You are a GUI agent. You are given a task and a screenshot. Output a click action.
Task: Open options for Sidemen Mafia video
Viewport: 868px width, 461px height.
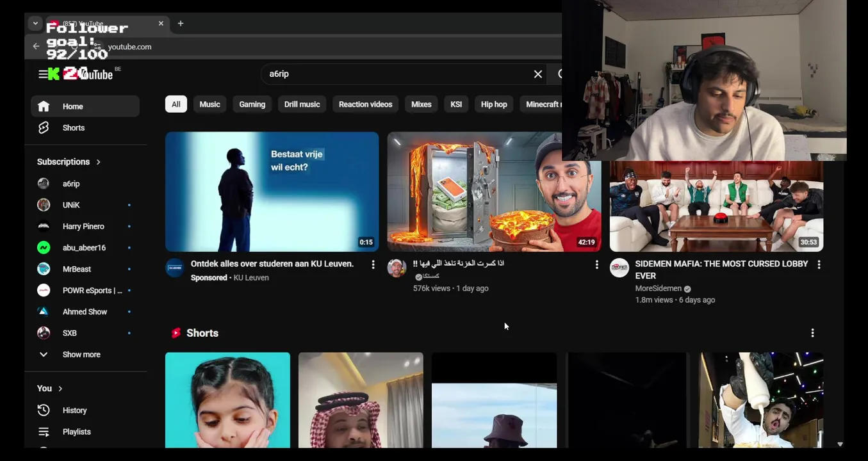819,264
